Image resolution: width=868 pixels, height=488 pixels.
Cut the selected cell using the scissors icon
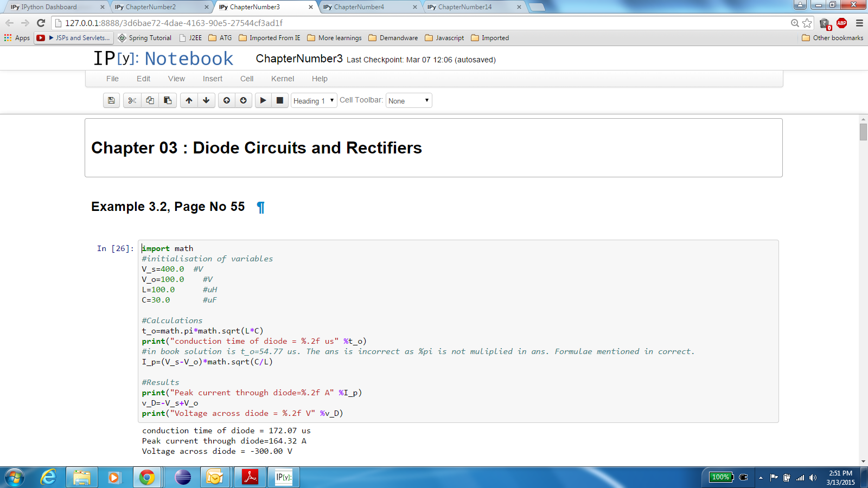tap(132, 100)
